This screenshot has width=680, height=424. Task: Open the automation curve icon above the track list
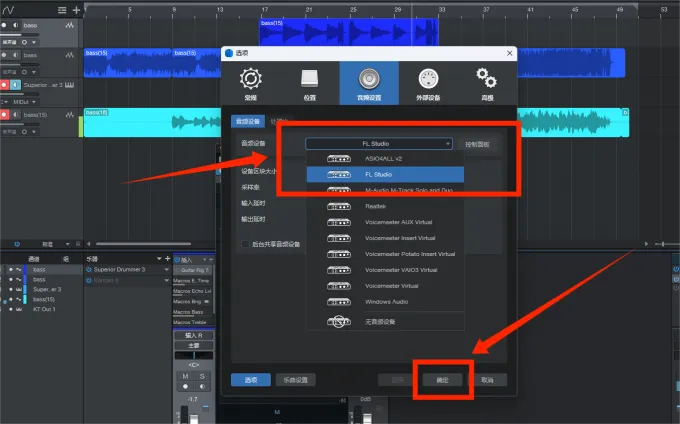coord(8,10)
